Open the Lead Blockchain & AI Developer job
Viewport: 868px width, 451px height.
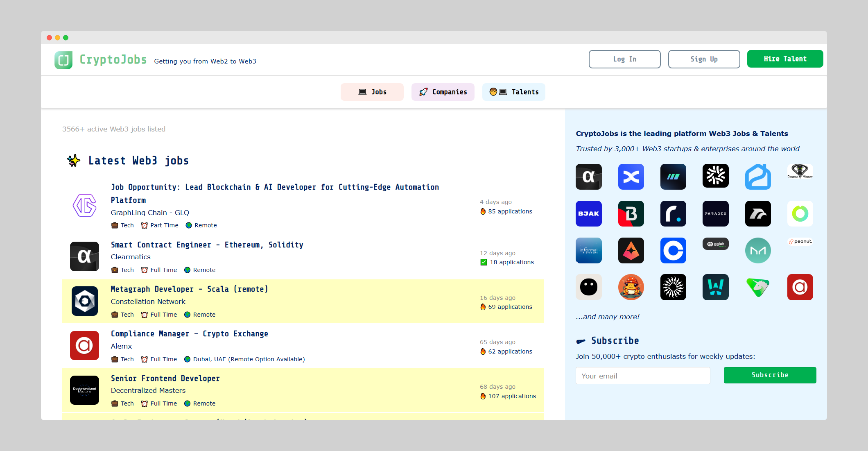(x=275, y=193)
